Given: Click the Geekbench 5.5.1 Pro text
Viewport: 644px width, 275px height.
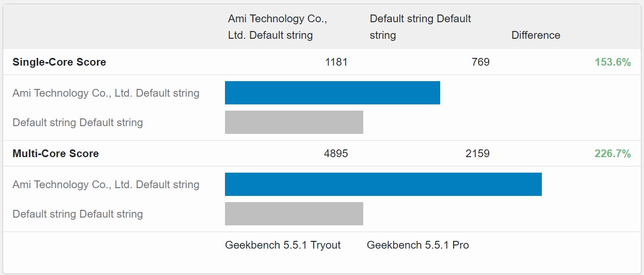Looking at the screenshot, I should (x=417, y=245).
